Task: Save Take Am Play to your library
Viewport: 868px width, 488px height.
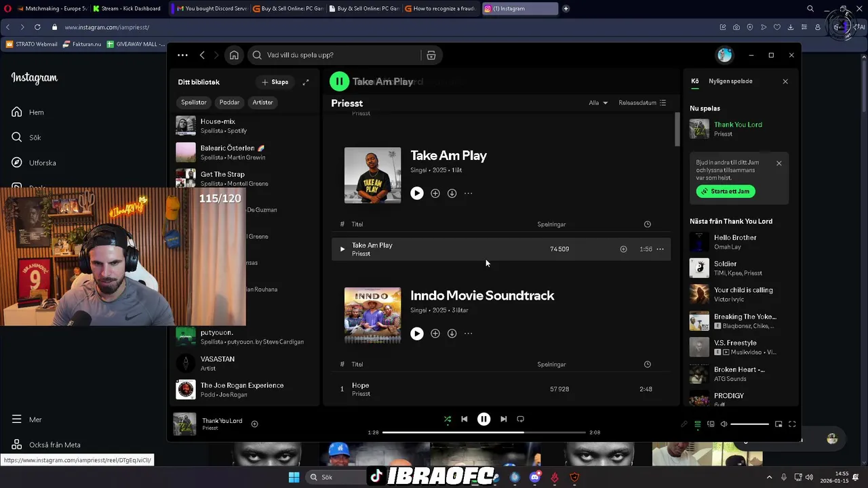Action: click(435, 193)
